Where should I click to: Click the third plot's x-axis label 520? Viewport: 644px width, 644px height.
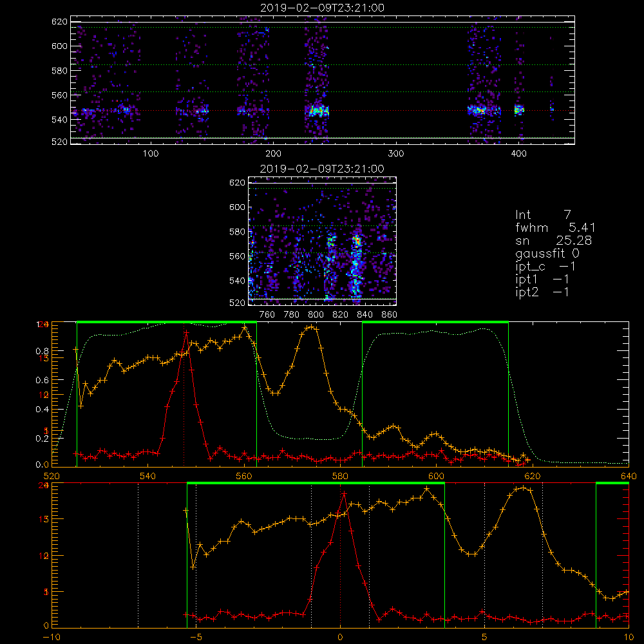(52, 476)
